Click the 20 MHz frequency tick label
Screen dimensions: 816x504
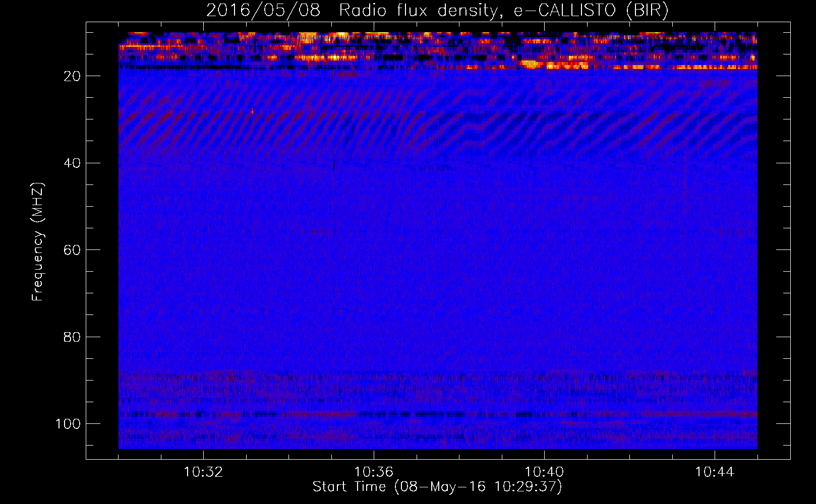(x=72, y=76)
